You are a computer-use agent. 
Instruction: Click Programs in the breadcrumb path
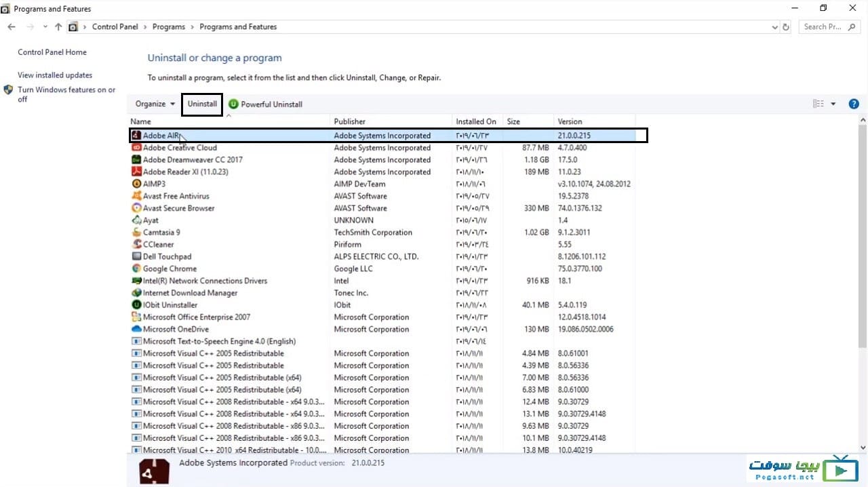(169, 27)
